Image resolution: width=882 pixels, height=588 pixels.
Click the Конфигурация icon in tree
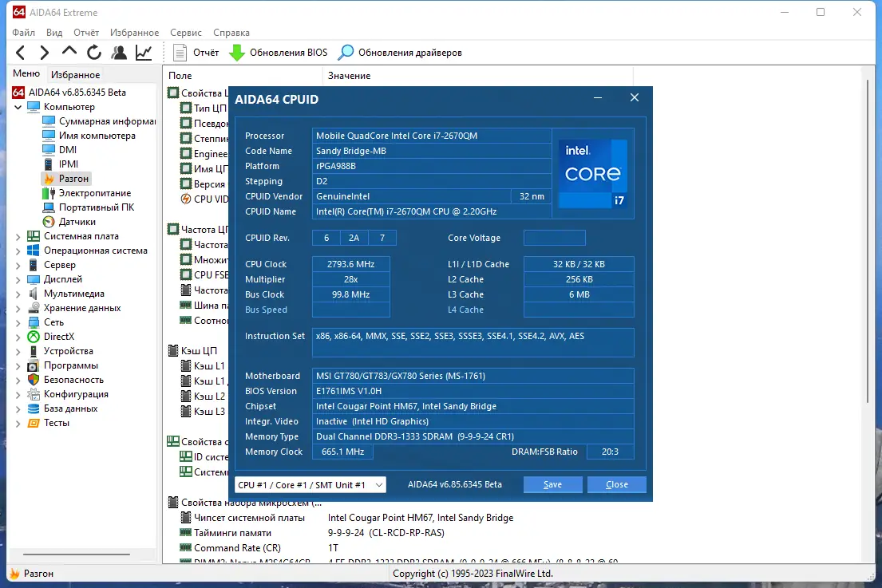pos(34,394)
